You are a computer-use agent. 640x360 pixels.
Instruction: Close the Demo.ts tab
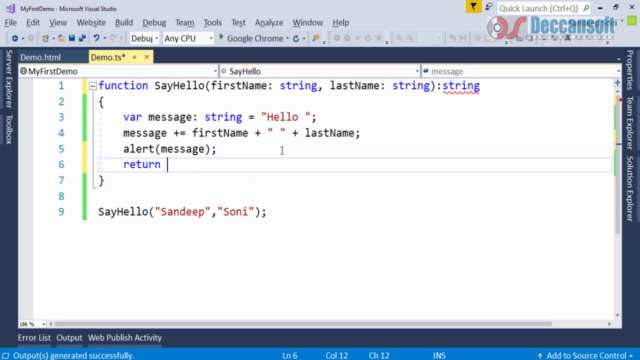(147, 57)
